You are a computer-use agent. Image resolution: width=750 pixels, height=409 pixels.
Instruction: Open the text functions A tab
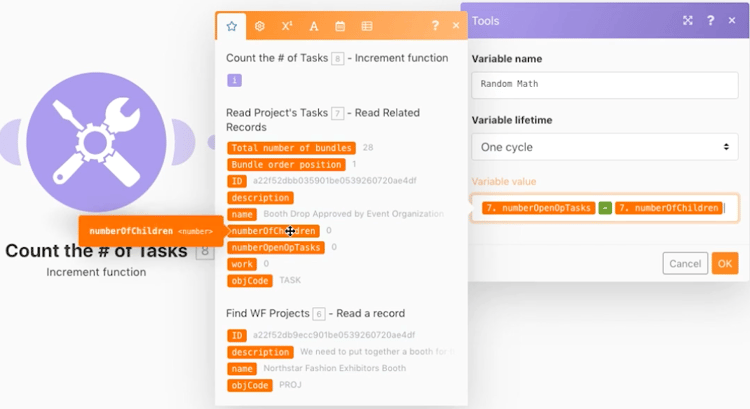(x=314, y=26)
